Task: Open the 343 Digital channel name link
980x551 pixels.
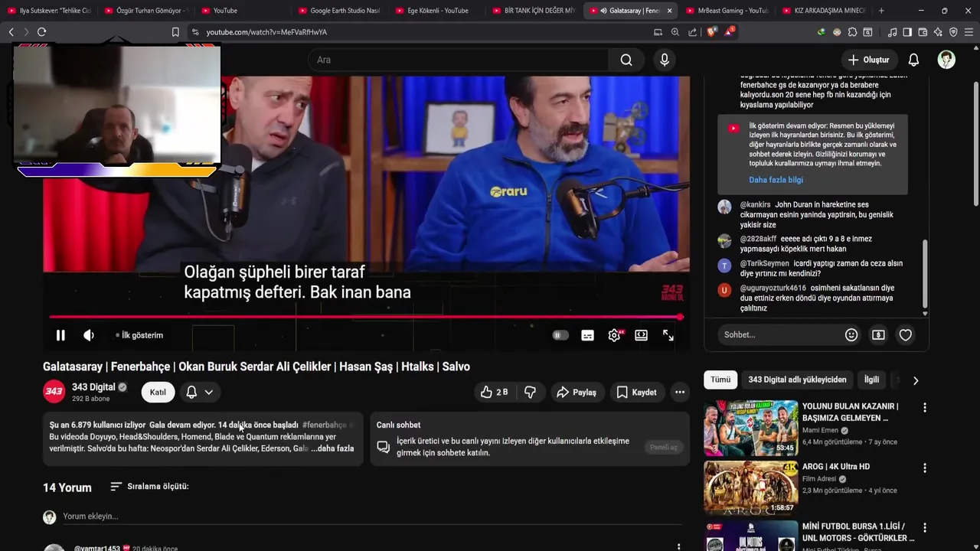Action: tap(93, 387)
